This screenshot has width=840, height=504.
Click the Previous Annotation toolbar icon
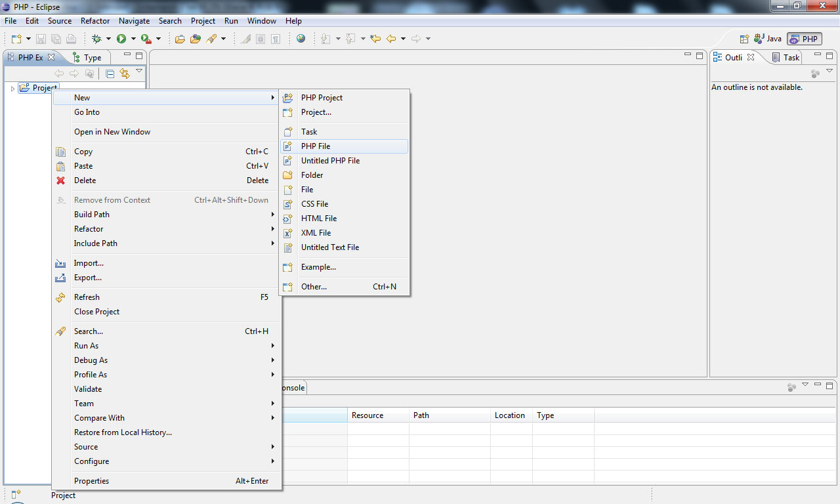pos(351,39)
